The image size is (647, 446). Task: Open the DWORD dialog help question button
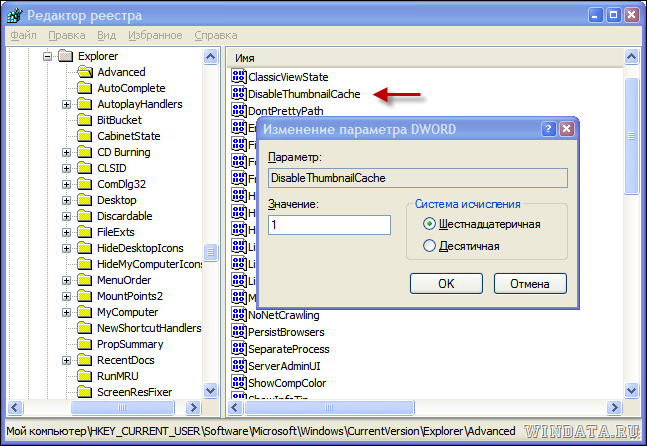click(x=549, y=129)
